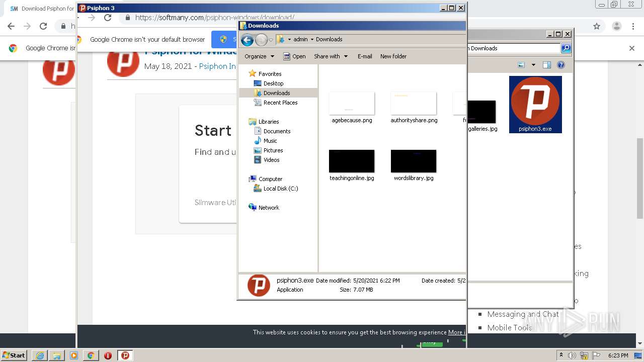Screen dimensions: 644x362
Task: Go back in Chrome browser
Action: (x=11, y=26)
